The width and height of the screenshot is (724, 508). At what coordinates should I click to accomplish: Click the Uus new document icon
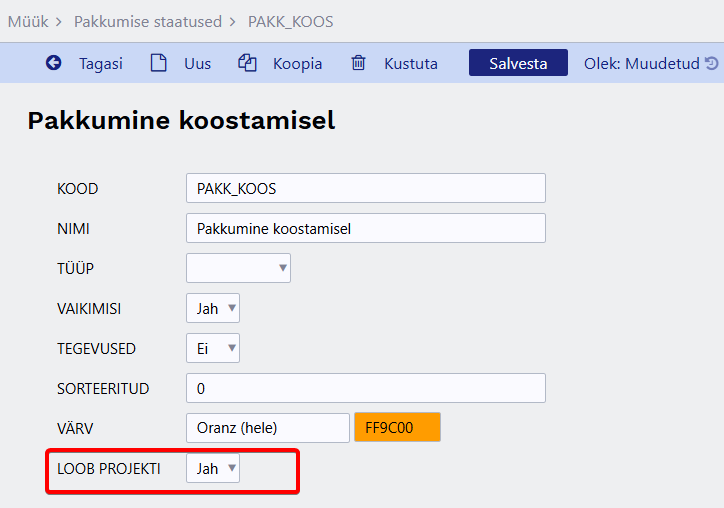158,63
